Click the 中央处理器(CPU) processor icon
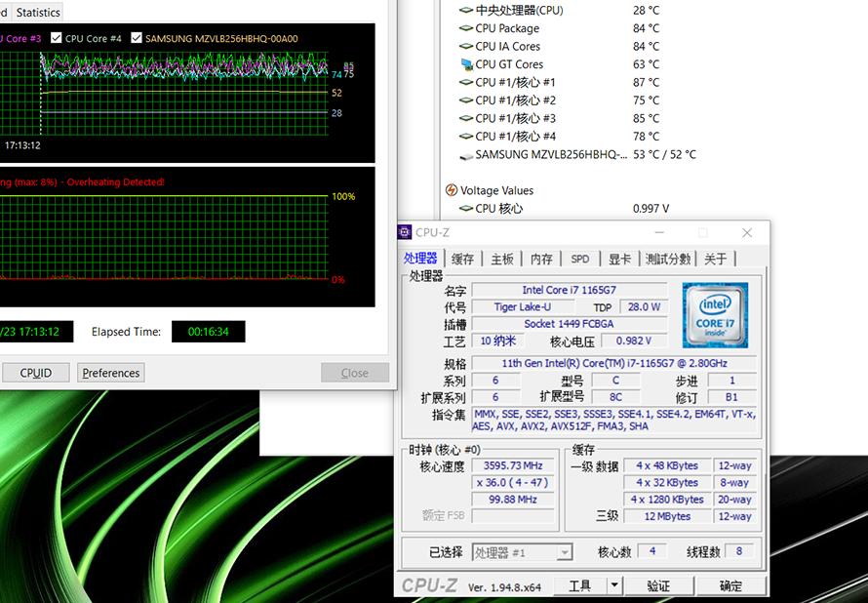Screen dimensions: 868x603 468,9
